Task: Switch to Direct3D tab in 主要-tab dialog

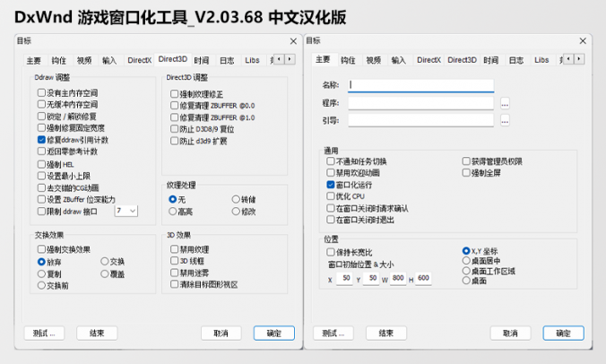Action: pyautogui.click(x=462, y=60)
